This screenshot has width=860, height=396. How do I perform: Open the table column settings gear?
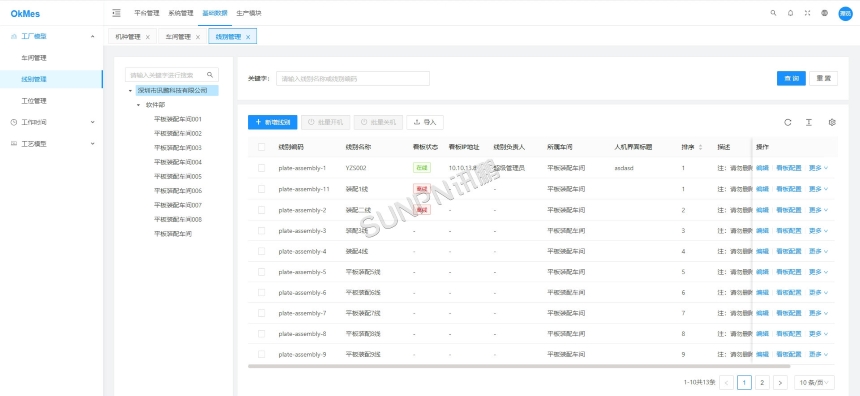point(832,122)
